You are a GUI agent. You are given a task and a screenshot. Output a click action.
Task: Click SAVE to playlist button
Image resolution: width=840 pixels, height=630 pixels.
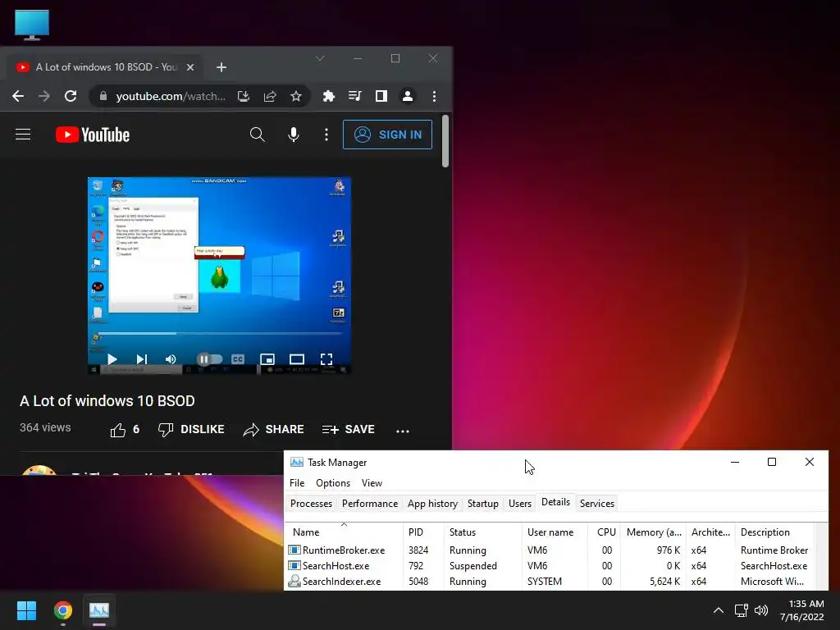tap(348, 430)
